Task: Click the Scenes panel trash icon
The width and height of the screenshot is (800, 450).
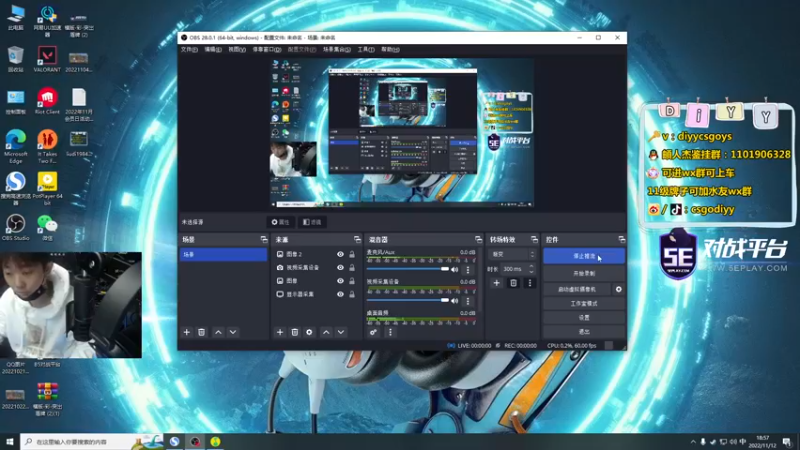Action: (202, 332)
